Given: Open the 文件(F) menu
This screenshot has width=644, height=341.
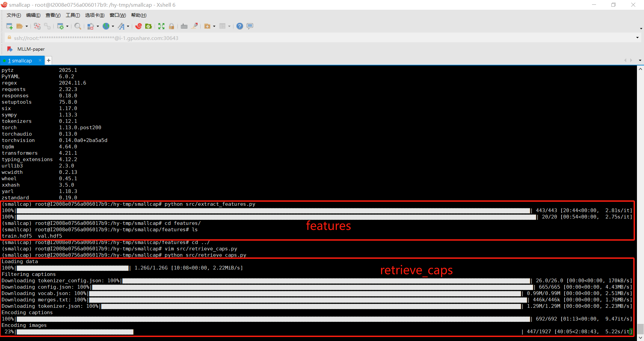Looking at the screenshot, I should pos(14,15).
